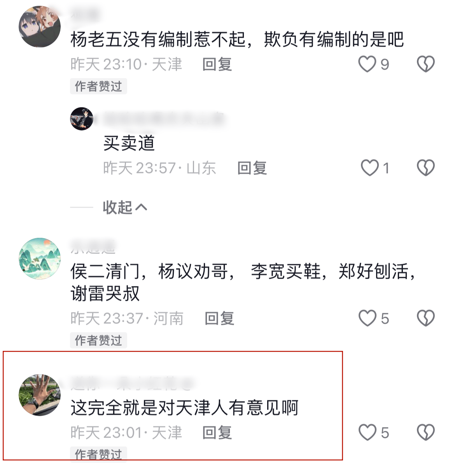Dislike the 买卖道 reply
Image resolution: width=455 pixels, height=476 pixels.
point(425,168)
